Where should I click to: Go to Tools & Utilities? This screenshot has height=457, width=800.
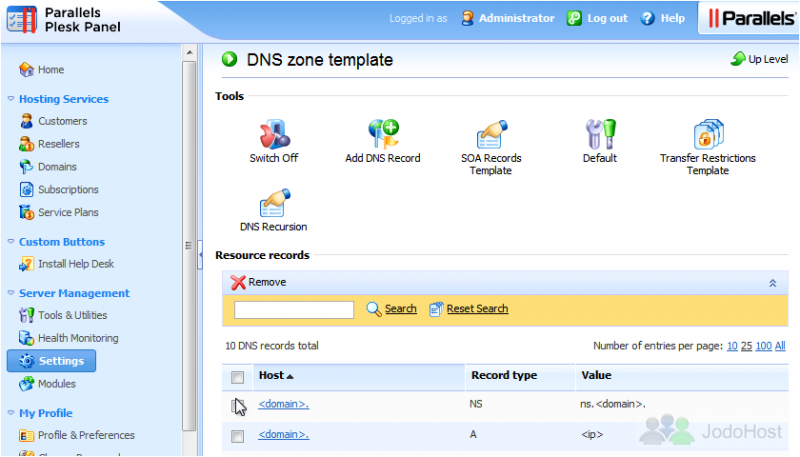72,315
